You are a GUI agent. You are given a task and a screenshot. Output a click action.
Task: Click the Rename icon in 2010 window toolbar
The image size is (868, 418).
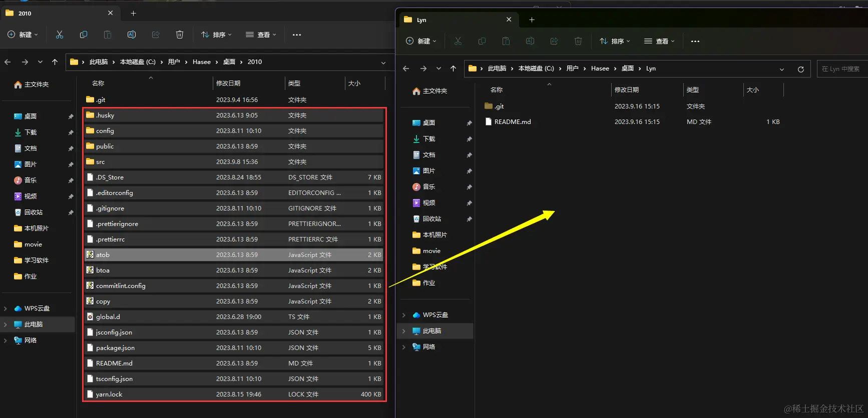click(x=132, y=34)
